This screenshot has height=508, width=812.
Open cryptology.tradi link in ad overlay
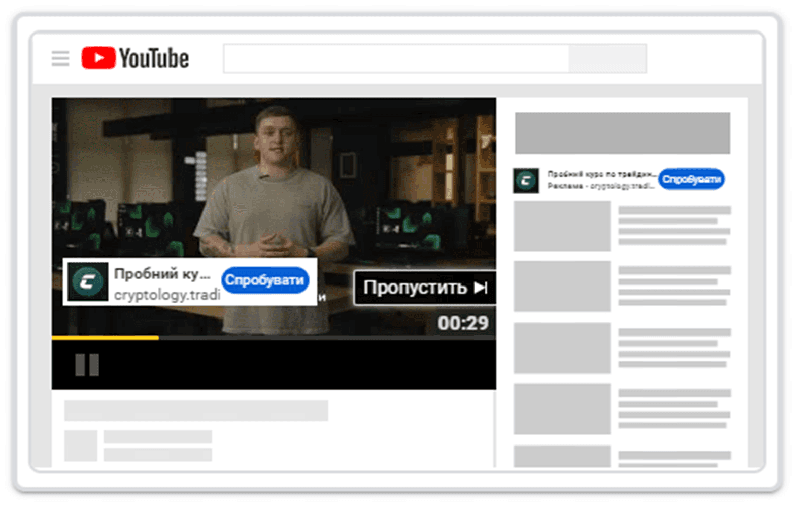167,295
